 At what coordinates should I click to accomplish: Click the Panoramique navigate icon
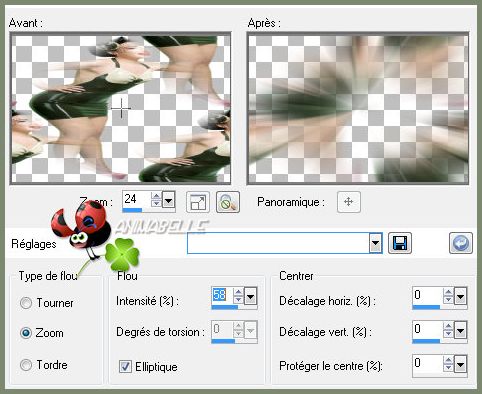pos(349,202)
